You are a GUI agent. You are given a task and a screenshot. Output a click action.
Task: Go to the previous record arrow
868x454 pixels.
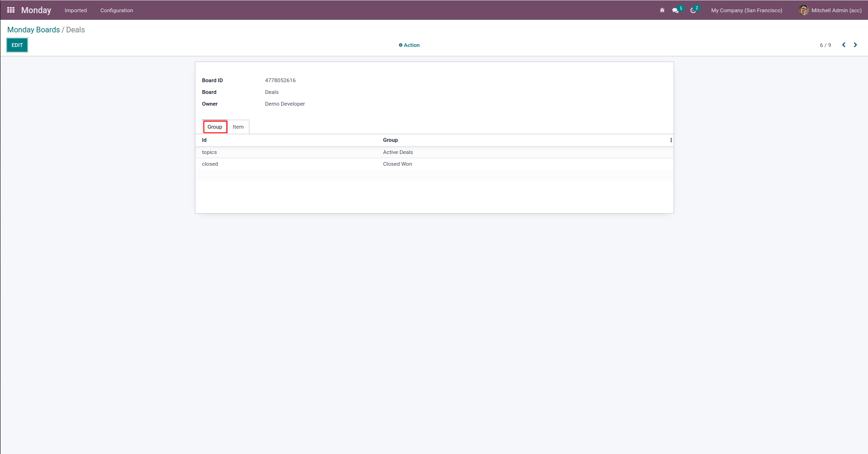click(x=844, y=45)
